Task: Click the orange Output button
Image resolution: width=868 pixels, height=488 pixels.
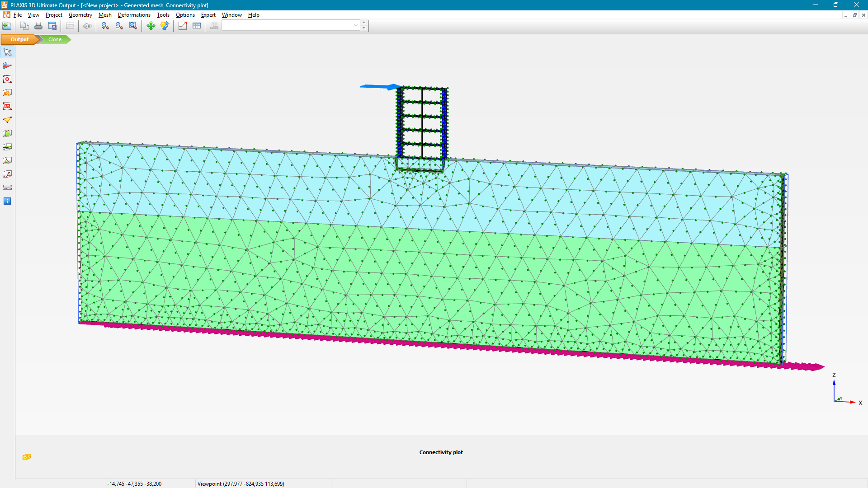Action: (x=19, y=39)
